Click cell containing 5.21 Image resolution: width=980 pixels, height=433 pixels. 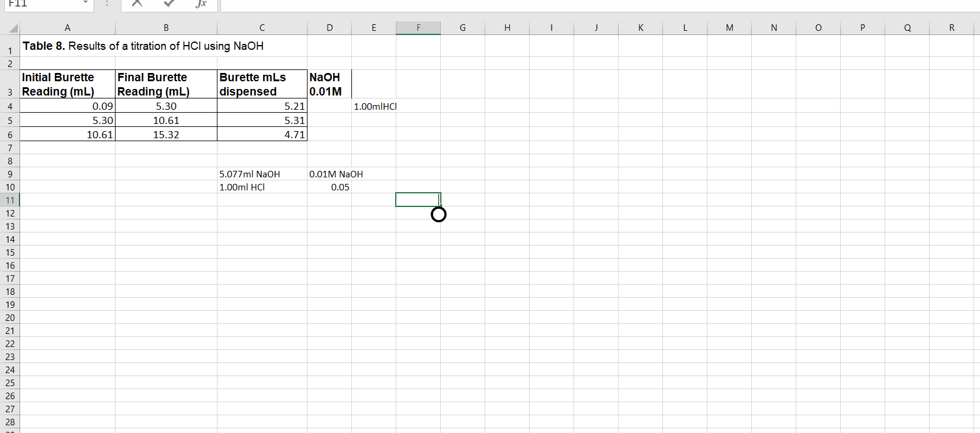262,106
